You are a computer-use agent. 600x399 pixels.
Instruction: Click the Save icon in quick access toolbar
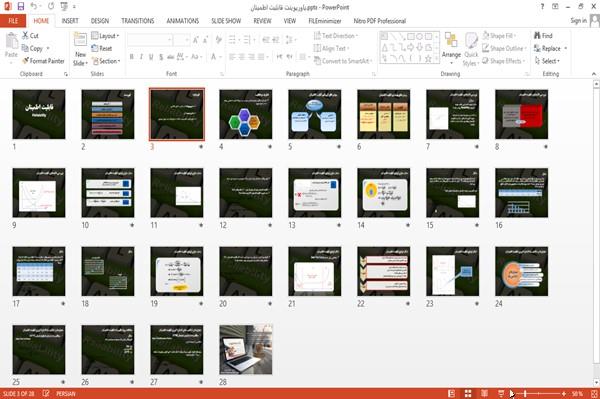pos(21,7)
